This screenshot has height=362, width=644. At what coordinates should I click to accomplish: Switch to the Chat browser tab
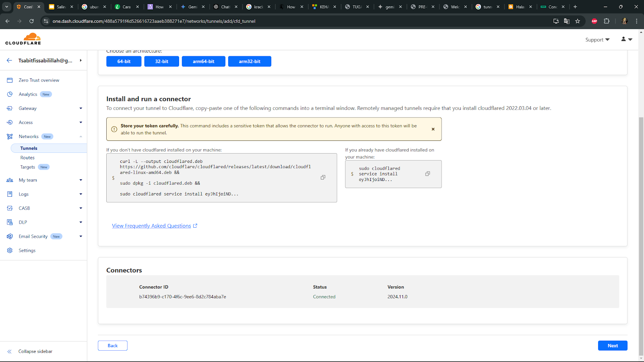(225, 7)
